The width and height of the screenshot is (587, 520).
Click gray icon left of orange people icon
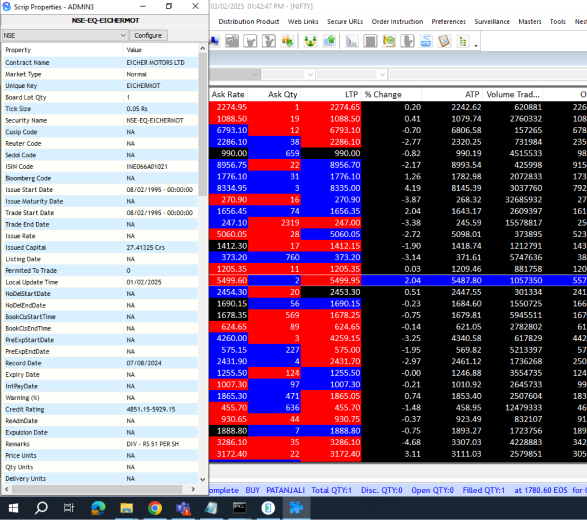[269, 41]
